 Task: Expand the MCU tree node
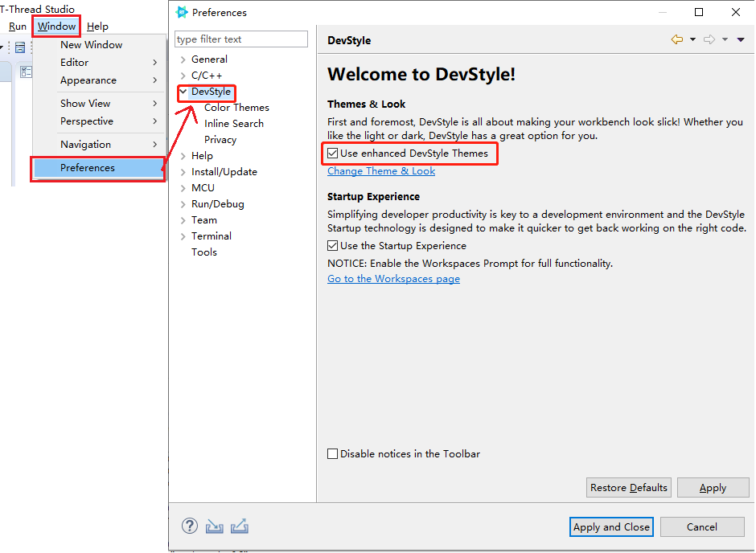[183, 188]
